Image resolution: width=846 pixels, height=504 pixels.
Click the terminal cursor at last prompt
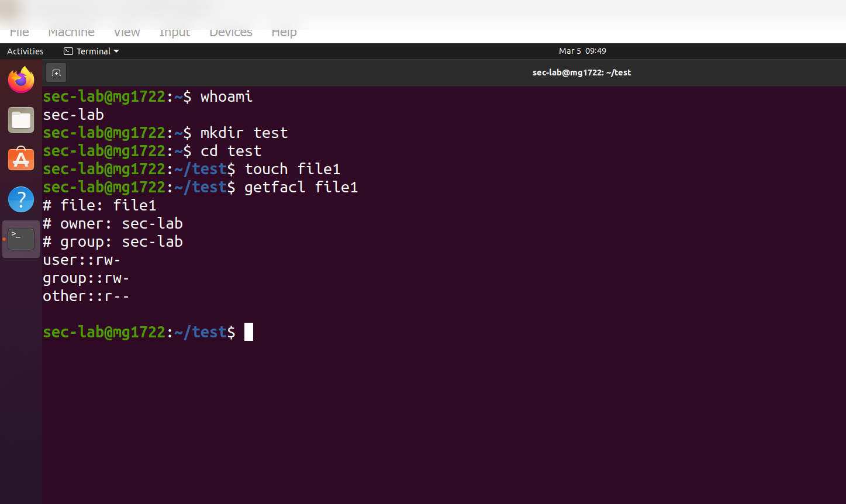248,332
